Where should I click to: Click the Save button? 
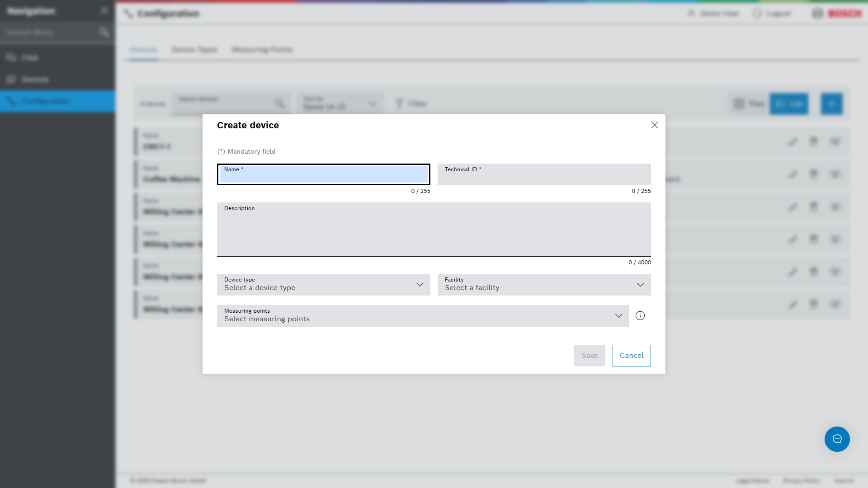(x=590, y=356)
